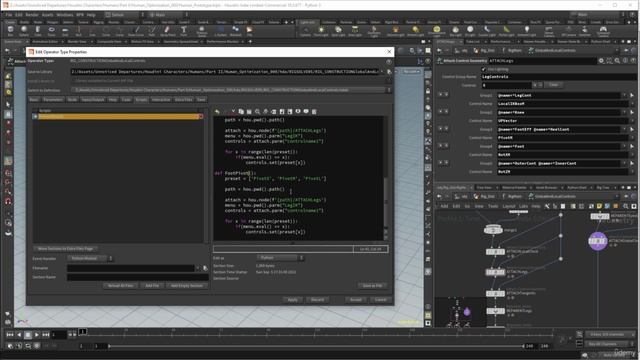Select the purple node in network editor
This screenshot has height=360, width=640.
598,241
